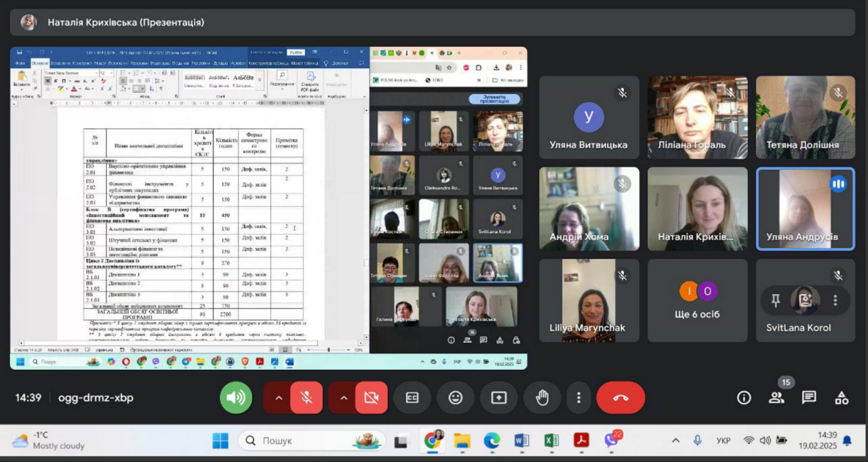Open the three-dot menu on SvitLana Korol tile

pos(835,300)
